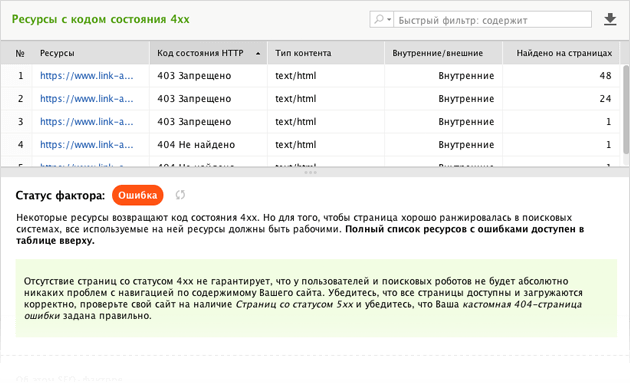Viewport: 630px width, 383px height.
Task: Select the cell showing 48 pages found
Action: pyautogui.click(x=561, y=76)
